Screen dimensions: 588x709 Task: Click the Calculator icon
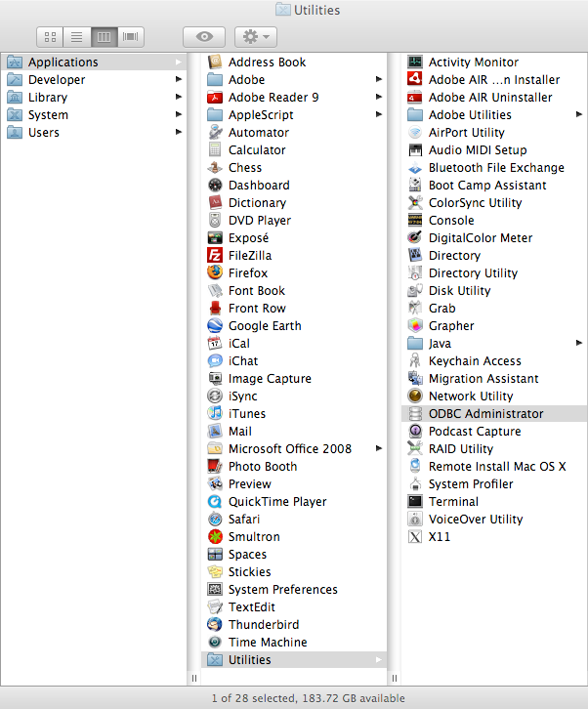pos(215,149)
